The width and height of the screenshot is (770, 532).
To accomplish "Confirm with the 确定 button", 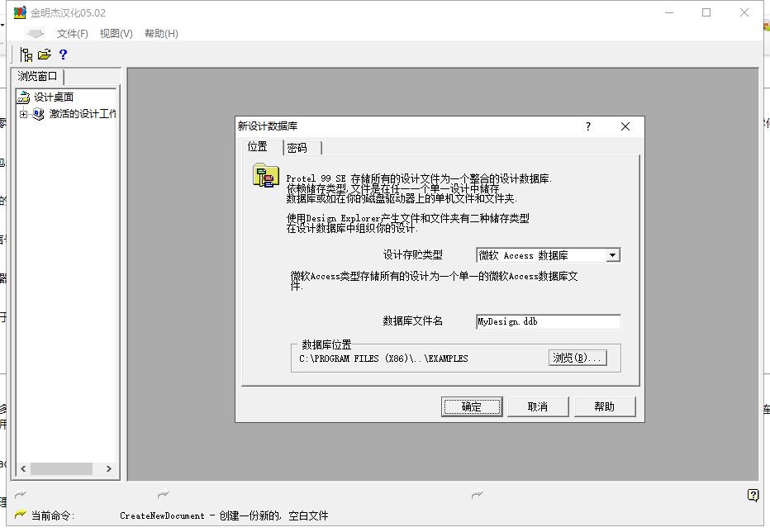I will pyautogui.click(x=472, y=406).
